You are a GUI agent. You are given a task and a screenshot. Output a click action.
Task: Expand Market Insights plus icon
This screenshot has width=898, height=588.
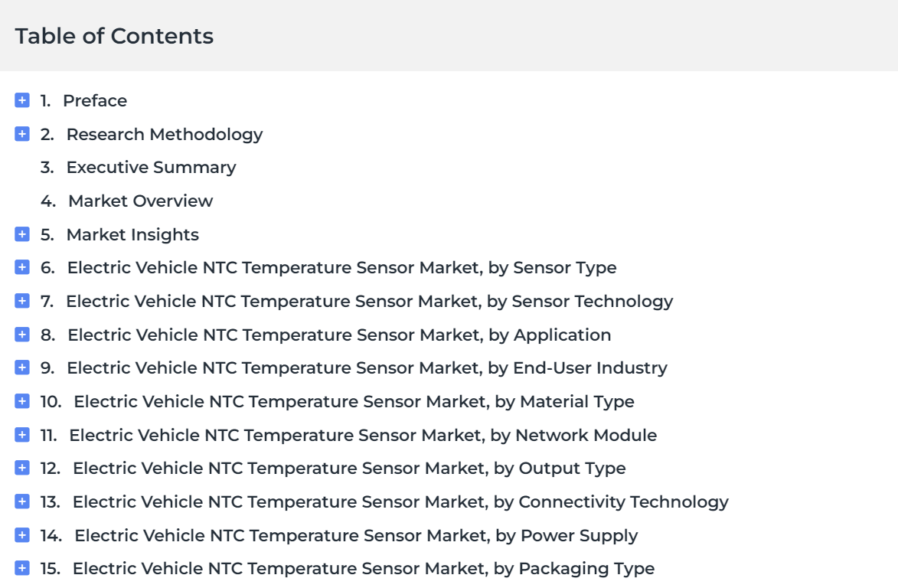(x=21, y=234)
